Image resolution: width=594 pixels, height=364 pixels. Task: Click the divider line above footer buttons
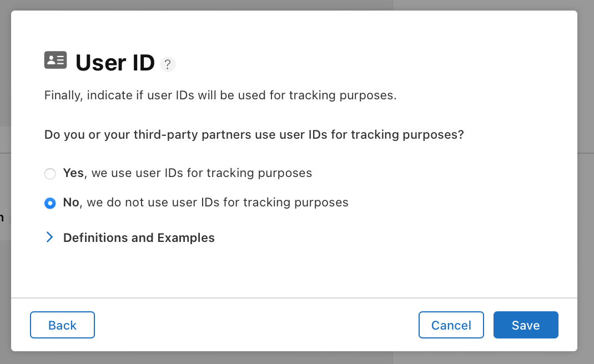pyautogui.click(x=294, y=298)
